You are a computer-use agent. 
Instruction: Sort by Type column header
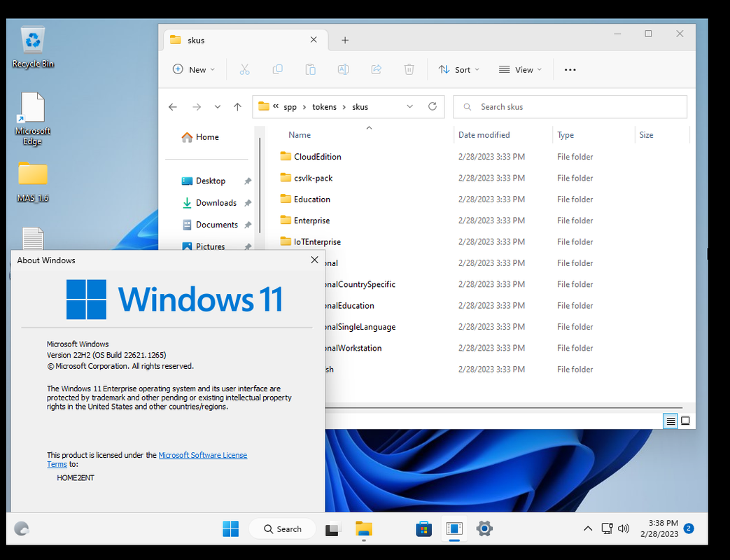pyautogui.click(x=566, y=135)
